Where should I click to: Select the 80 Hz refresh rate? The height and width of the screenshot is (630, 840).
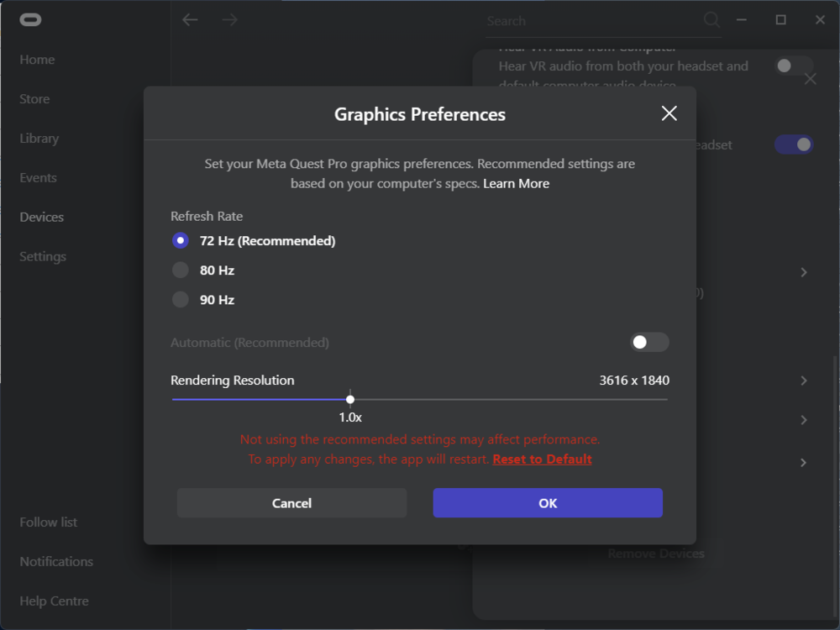point(181,270)
